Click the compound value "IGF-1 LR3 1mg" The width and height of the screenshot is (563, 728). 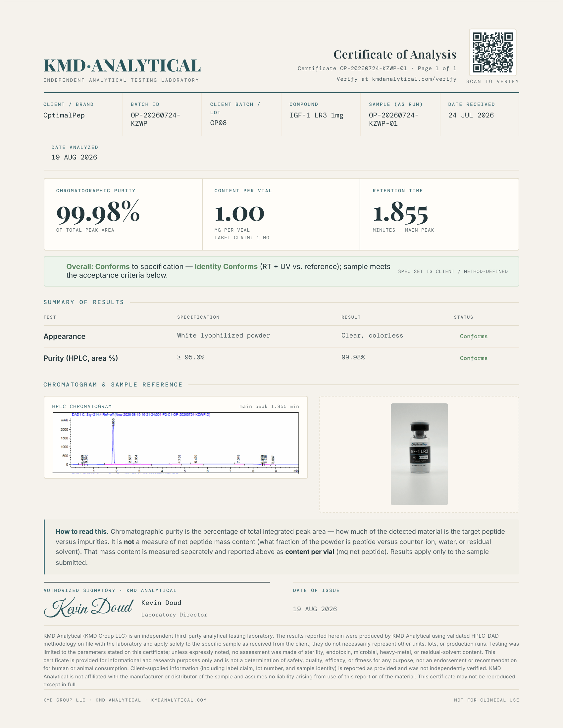point(316,115)
